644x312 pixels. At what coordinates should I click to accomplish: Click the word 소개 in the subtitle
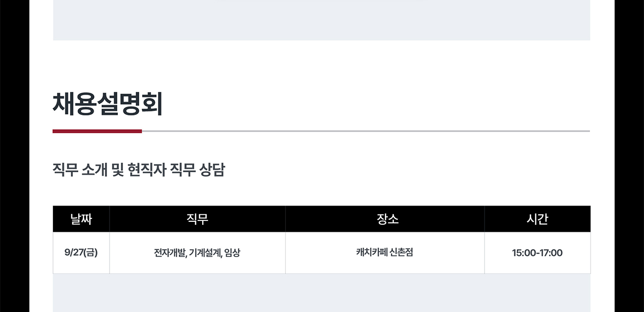[94, 170]
